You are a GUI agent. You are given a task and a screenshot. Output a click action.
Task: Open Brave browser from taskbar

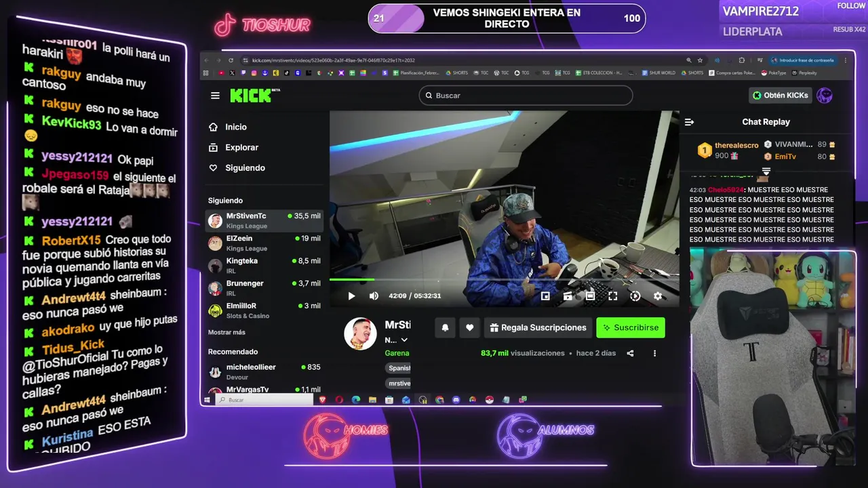323,400
